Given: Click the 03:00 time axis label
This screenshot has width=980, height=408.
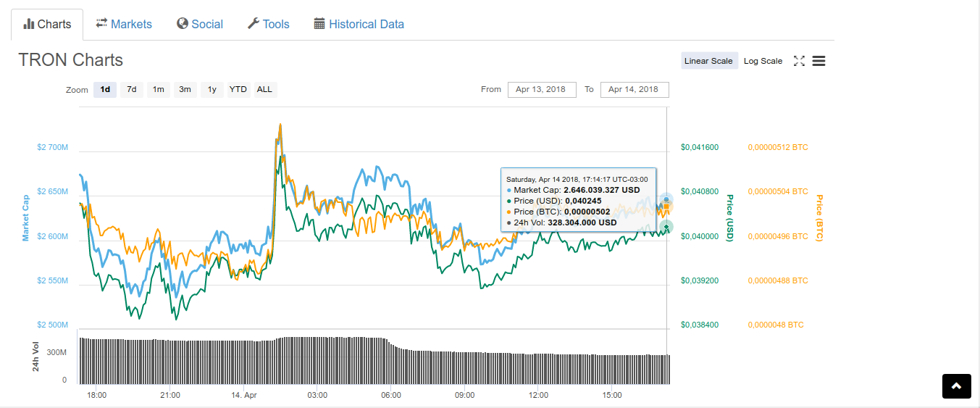Looking at the screenshot, I should coord(317,396).
